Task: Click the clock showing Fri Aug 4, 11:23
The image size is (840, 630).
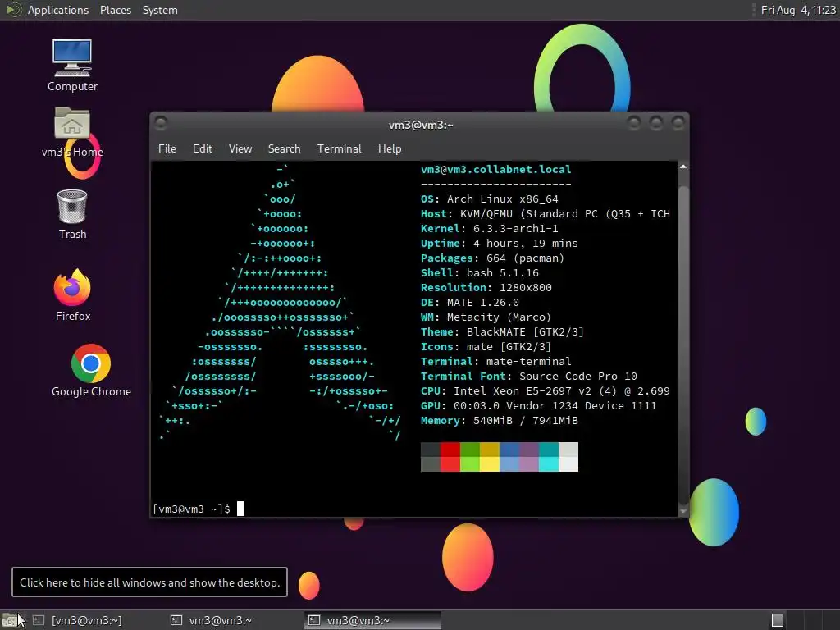Action: (798, 10)
